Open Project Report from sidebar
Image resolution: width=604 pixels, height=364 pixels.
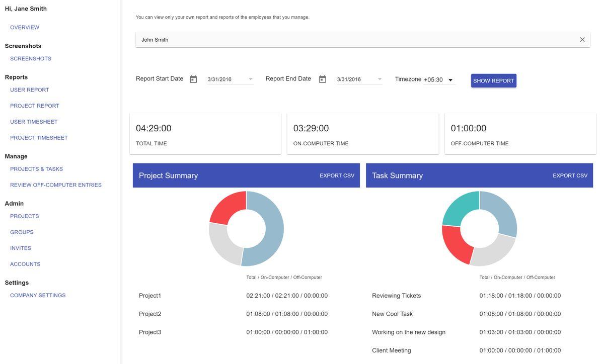tap(35, 106)
